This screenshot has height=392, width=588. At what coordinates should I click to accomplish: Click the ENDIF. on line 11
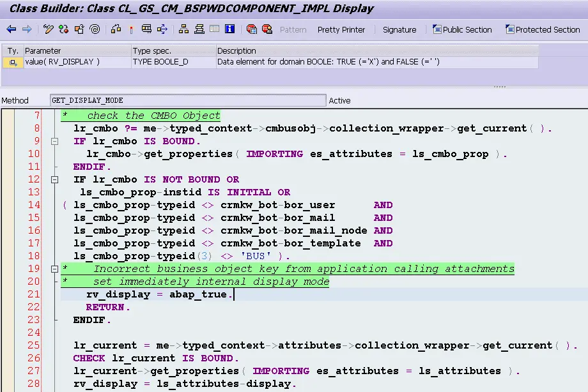tap(92, 167)
